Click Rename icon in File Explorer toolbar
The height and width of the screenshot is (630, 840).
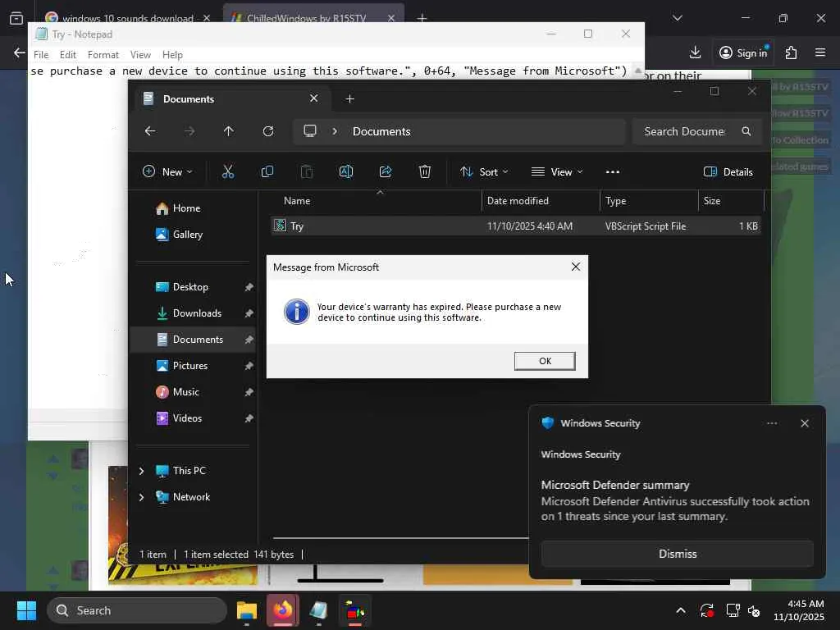click(345, 171)
